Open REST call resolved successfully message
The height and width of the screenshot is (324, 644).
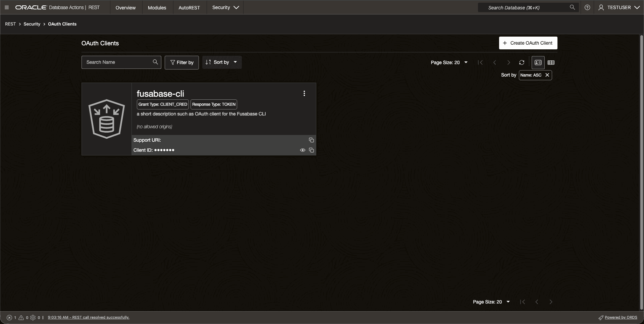click(x=89, y=317)
